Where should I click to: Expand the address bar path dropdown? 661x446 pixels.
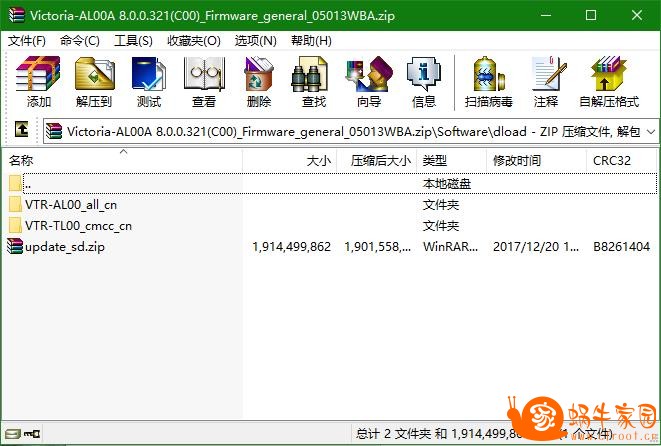pyautogui.click(x=651, y=132)
